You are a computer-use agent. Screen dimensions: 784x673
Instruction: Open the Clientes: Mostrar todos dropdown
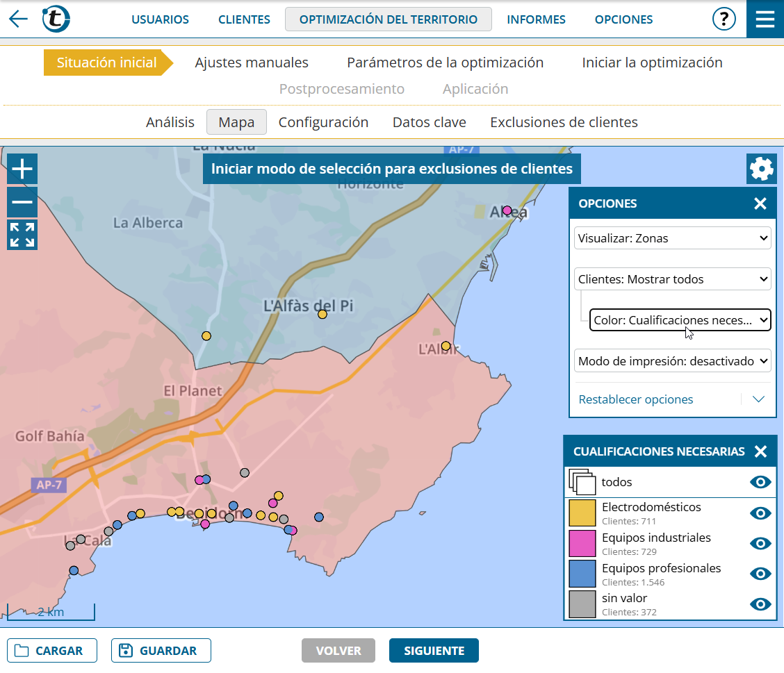[x=673, y=279]
